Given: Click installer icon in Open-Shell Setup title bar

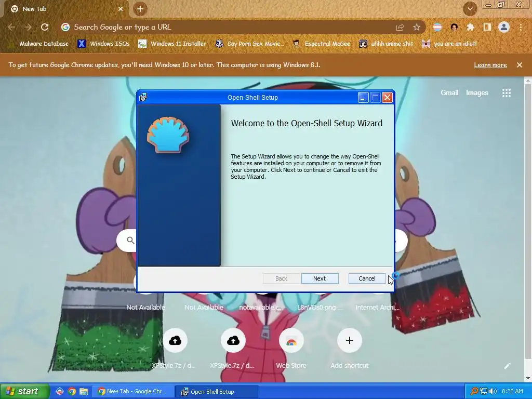Looking at the screenshot, I should point(143,97).
